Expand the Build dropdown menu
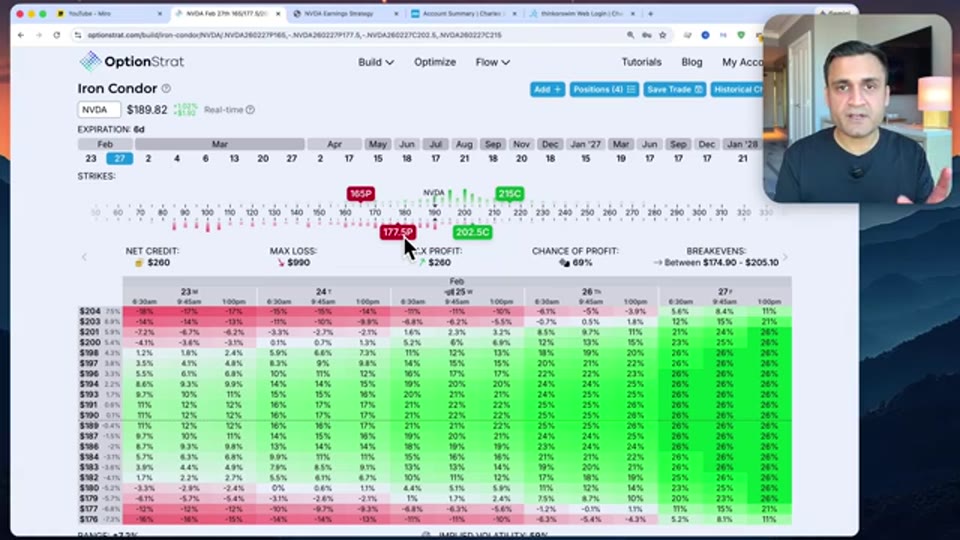 point(376,62)
